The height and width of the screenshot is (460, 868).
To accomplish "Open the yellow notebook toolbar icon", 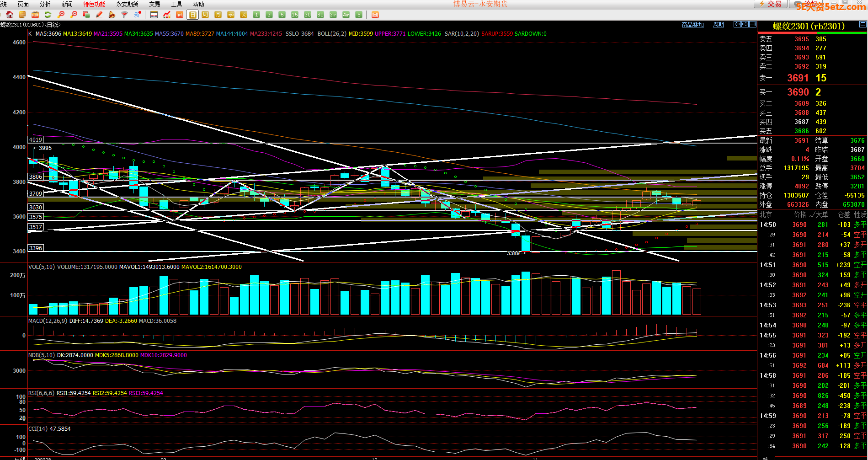I will [x=22, y=15].
